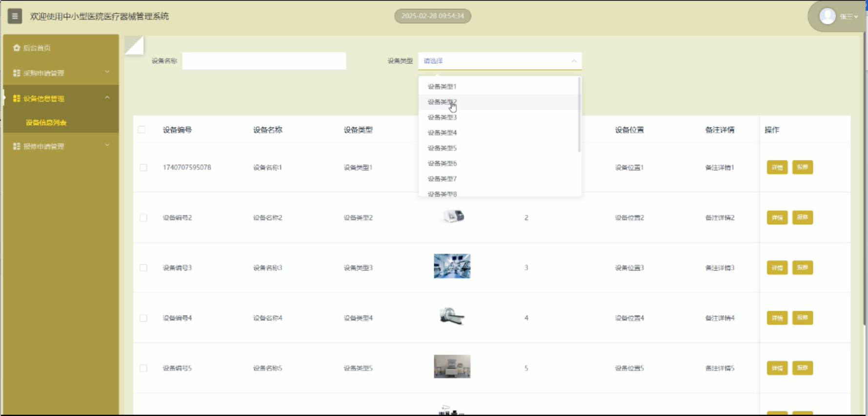868x416 pixels.
Task: Click 详情 button for row 设备编号5
Action: click(777, 368)
